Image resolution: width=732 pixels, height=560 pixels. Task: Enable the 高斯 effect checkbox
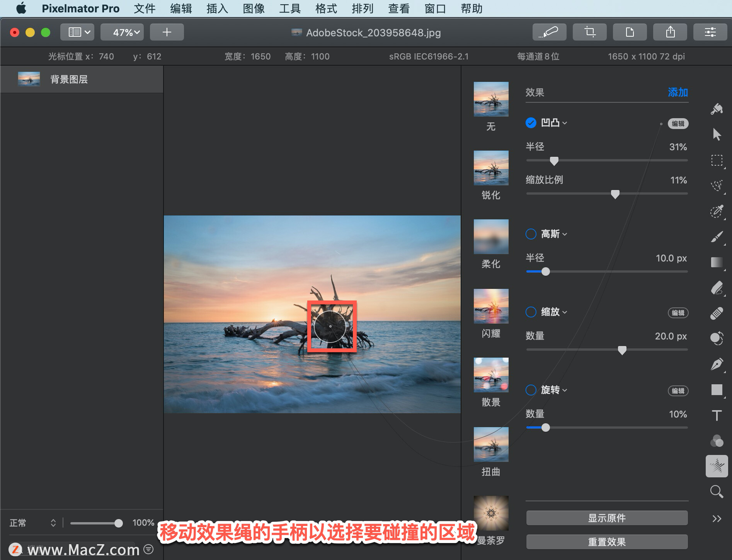(x=531, y=234)
